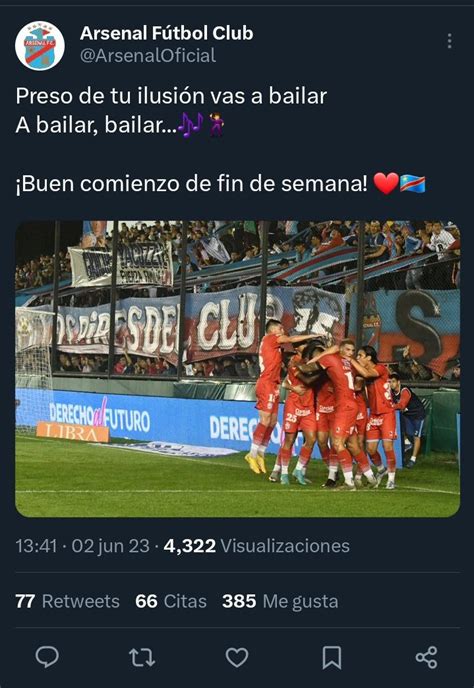Tap the retweet arrows icon
Viewport: 474px width, 688px height.
pos(142,657)
